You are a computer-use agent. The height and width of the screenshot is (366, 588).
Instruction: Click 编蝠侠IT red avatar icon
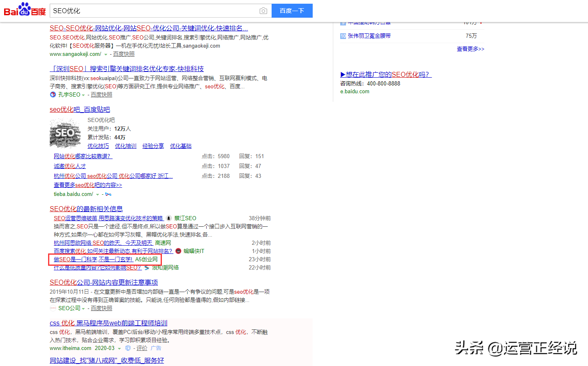pos(178,251)
